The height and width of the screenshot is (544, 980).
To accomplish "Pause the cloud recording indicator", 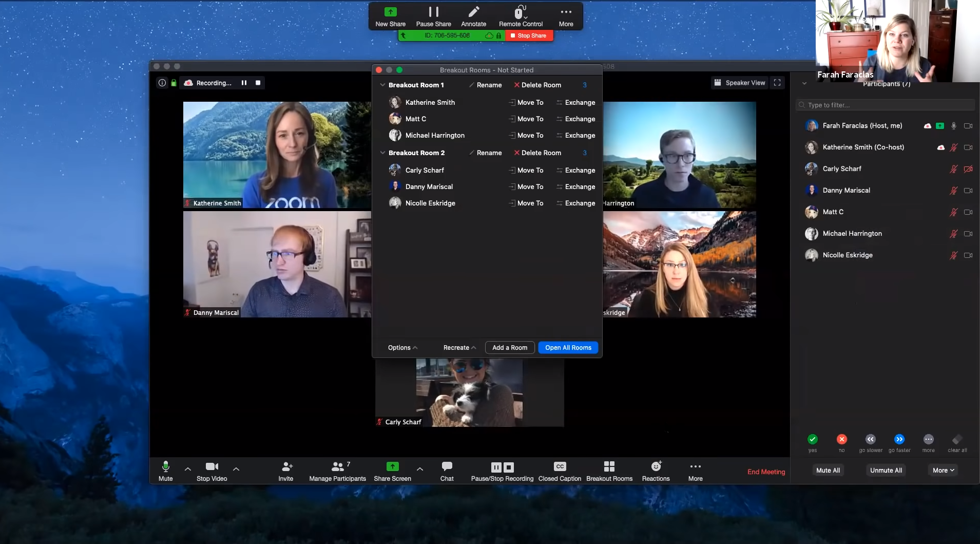I will [x=244, y=83].
